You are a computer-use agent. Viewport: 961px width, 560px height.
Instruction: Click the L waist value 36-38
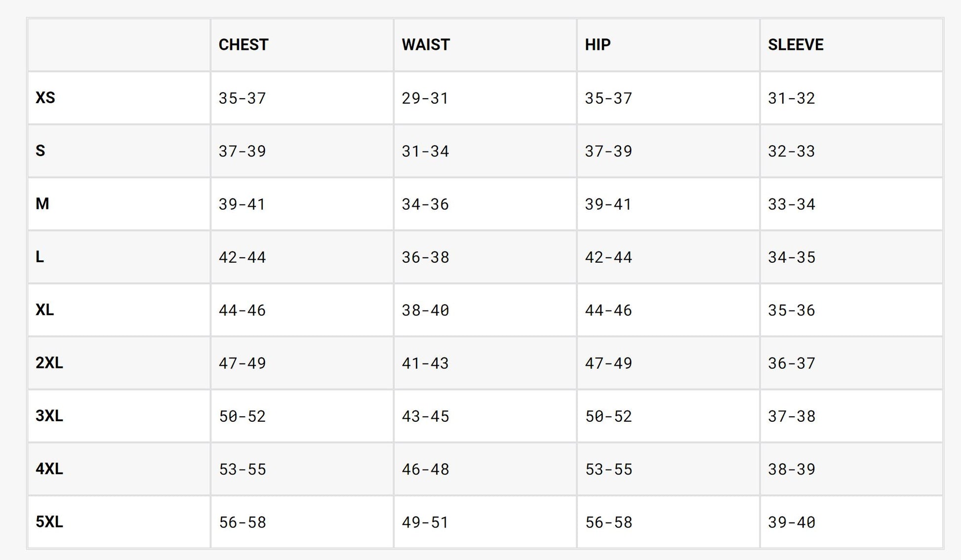pyautogui.click(x=425, y=257)
